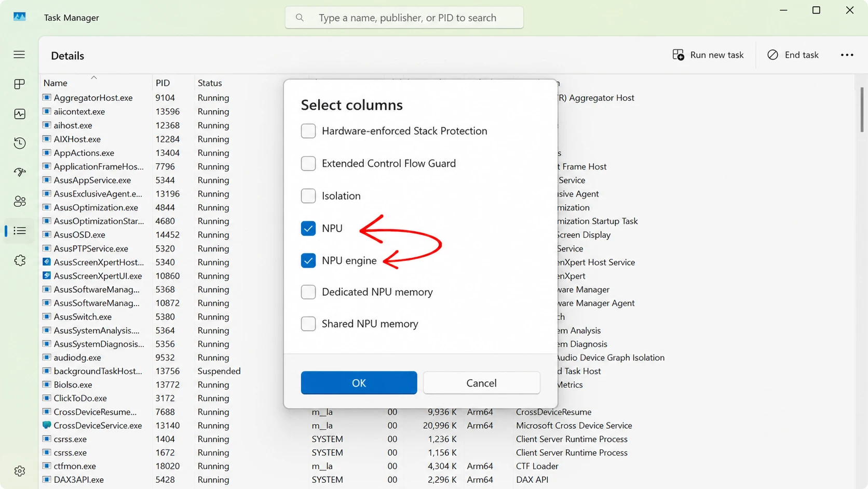
Task: Click the AsusScreenXpertUI.exe process icon
Action: 47,275
